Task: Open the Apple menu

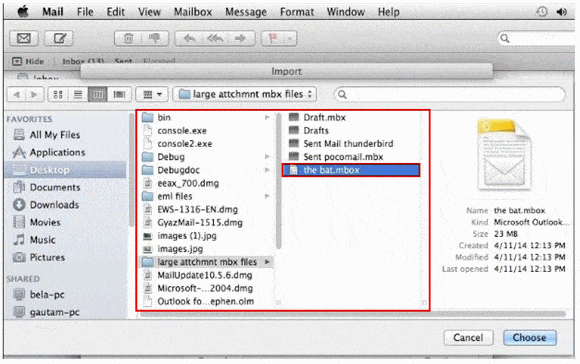Action: 23,12
